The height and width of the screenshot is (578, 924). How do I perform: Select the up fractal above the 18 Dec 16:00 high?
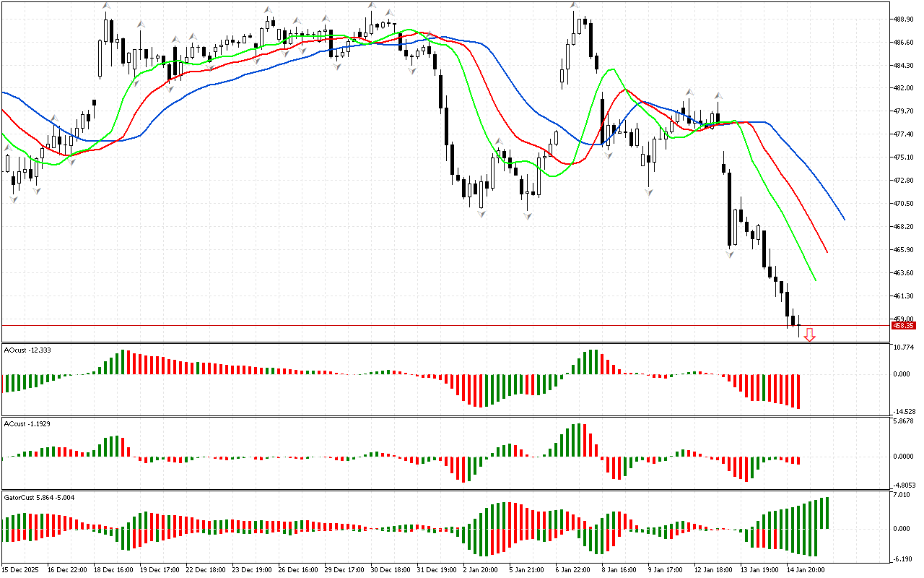[x=107, y=7]
